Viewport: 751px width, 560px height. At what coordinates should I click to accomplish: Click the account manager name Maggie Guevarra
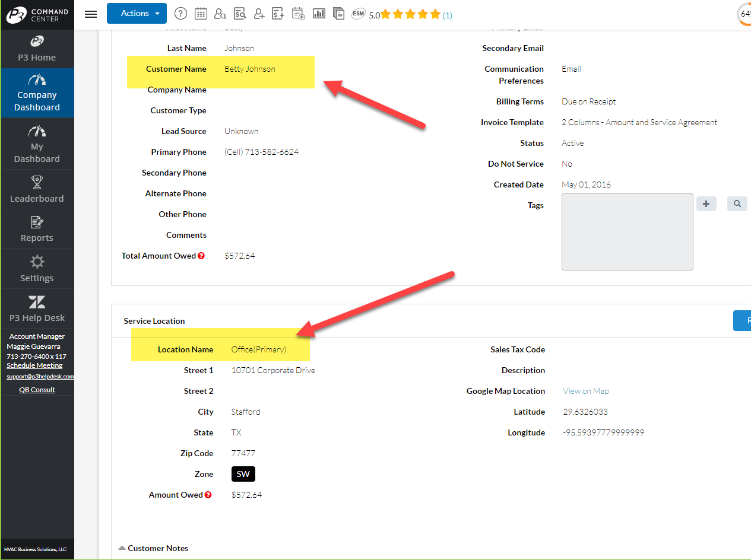tap(33, 346)
